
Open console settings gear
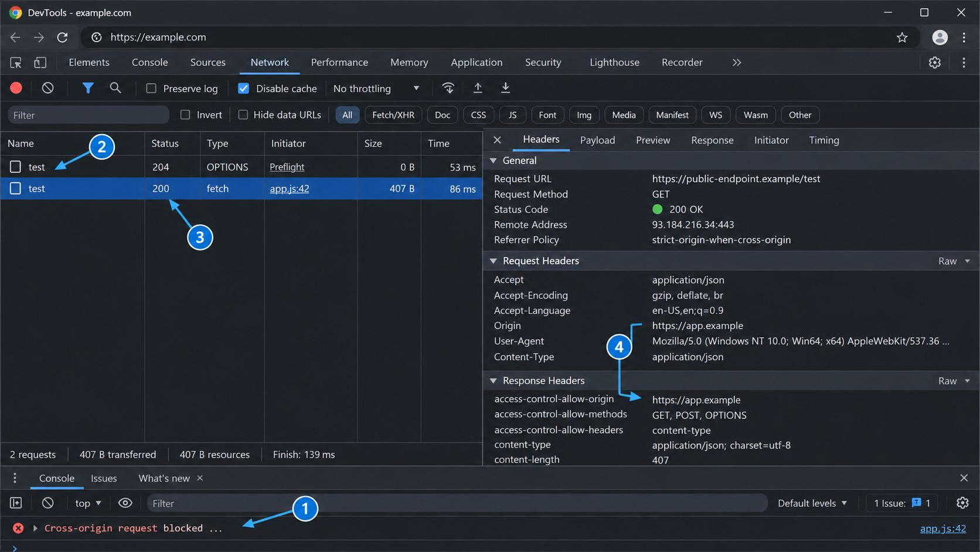962,503
